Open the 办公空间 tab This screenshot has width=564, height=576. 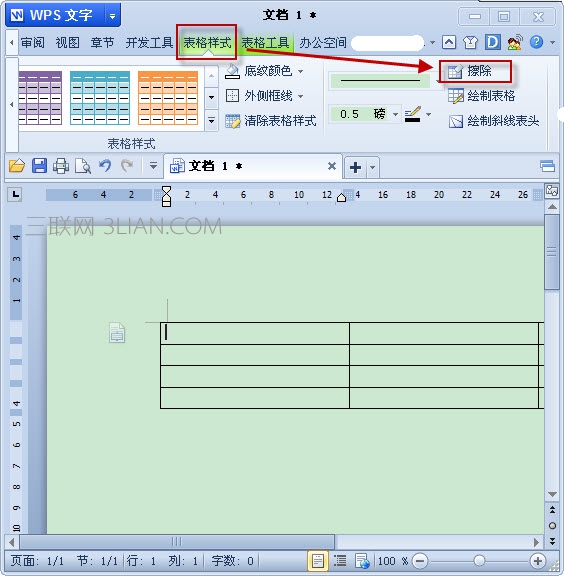click(323, 43)
